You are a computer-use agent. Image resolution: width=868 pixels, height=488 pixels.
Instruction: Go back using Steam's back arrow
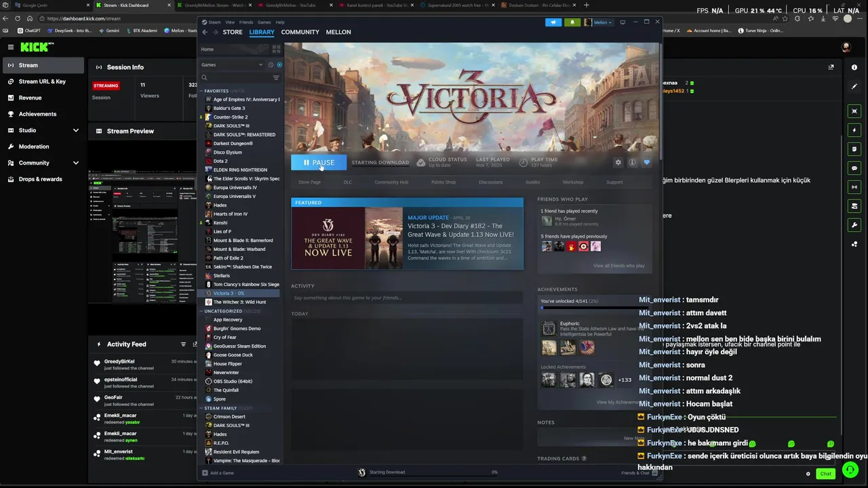pos(205,32)
